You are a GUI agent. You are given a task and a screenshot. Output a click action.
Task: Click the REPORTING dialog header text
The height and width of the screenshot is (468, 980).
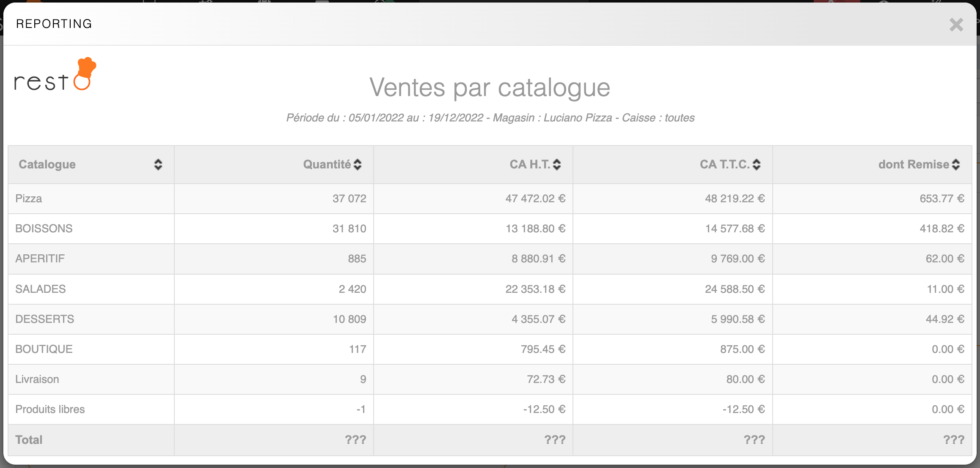54,24
